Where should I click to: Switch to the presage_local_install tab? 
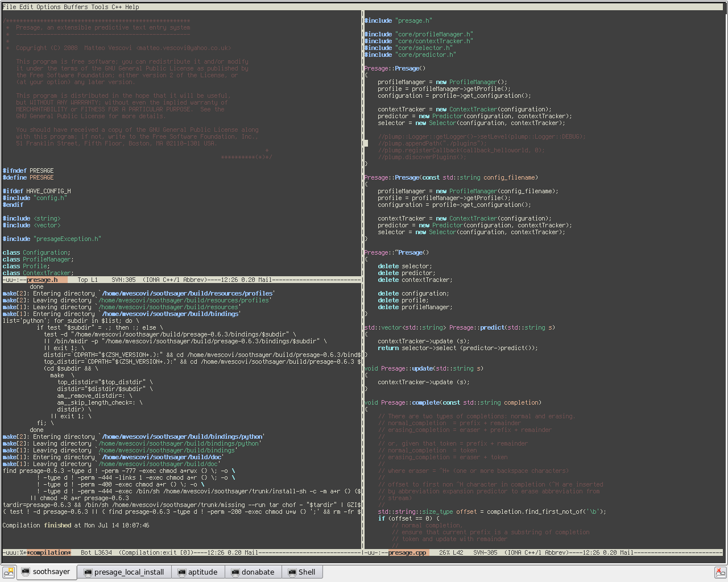[x=124, y=572]
